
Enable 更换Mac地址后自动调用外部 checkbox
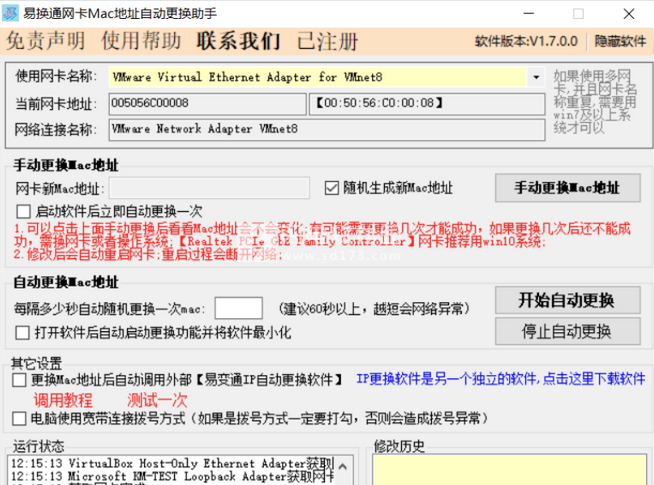tap(19, 380)
